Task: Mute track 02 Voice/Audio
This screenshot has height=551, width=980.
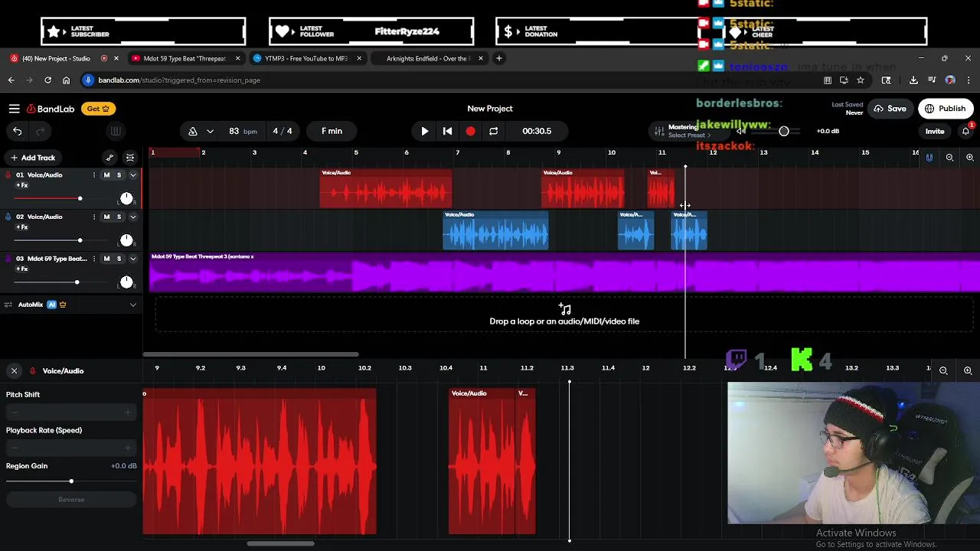Action: pos(106,217)
